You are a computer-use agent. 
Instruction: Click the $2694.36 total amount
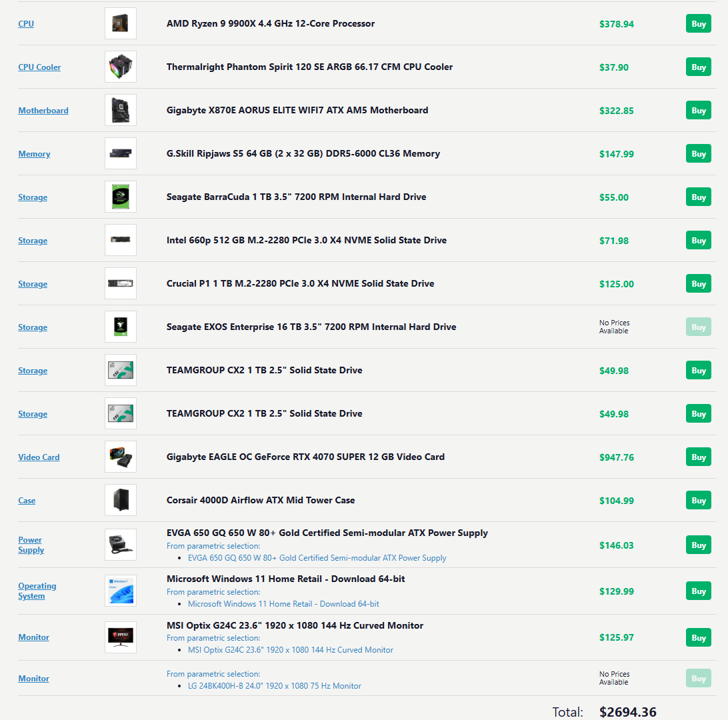pos(628,711)
